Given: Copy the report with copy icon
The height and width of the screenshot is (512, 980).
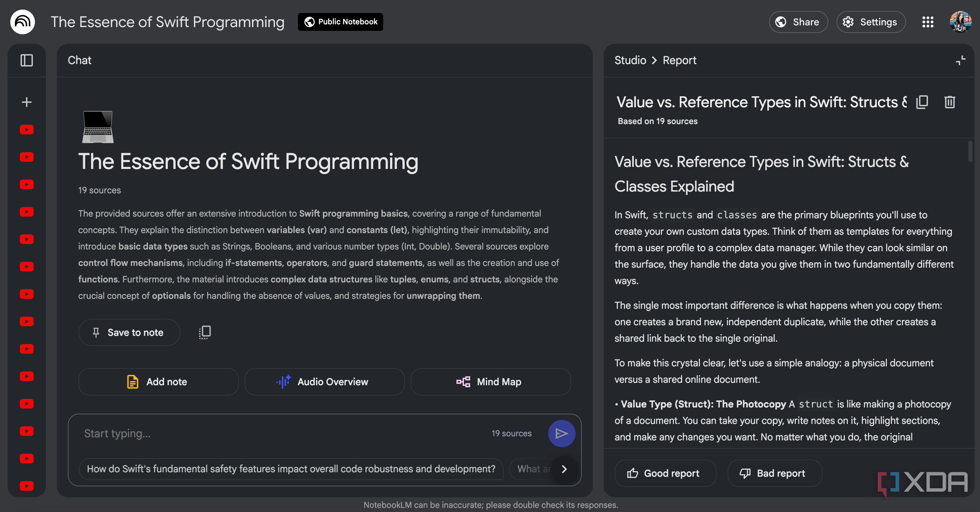Looking at the screenshot, I should 922,102.
